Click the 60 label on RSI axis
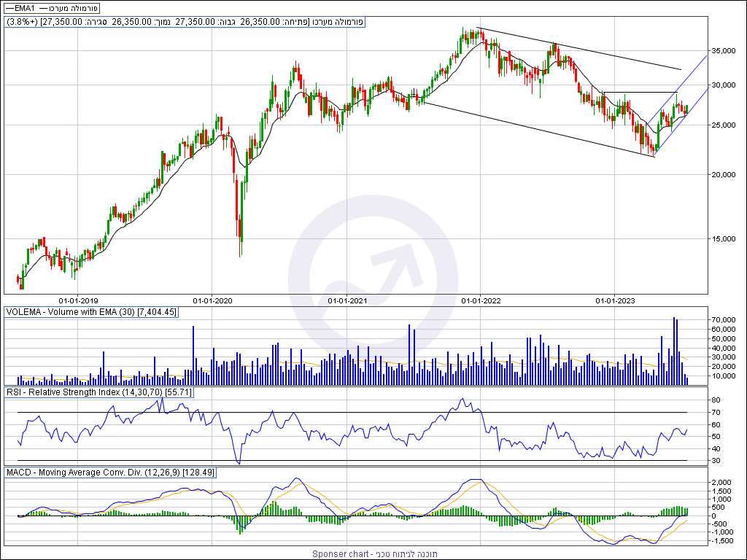The width and height of the screenshot is (747, 560). coord(716,425)
